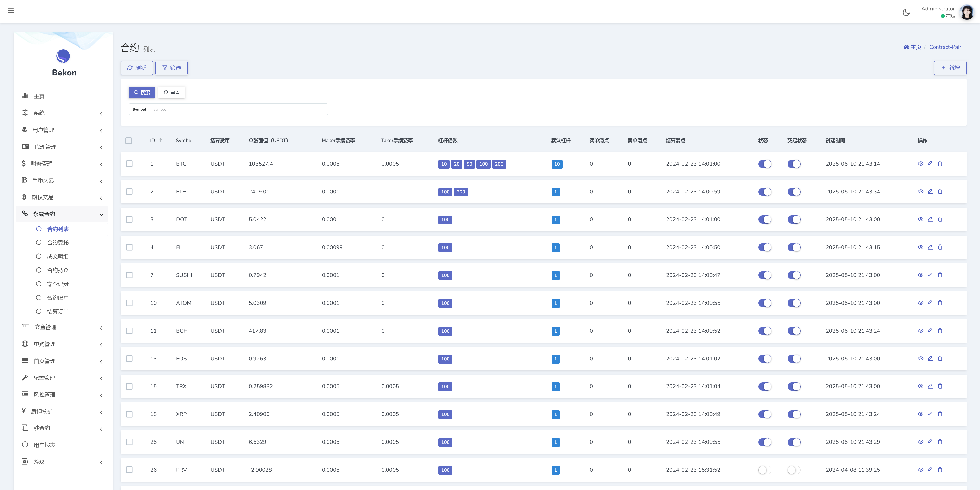Click the 刷新 refresh button

pyautogui.click(x=137, y=68)
